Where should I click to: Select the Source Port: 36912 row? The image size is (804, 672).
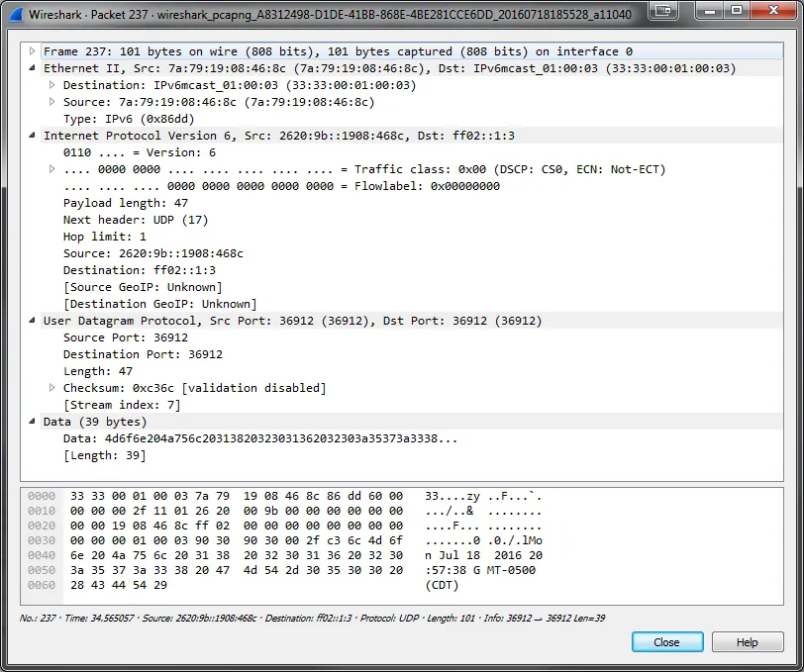point(126,337)
